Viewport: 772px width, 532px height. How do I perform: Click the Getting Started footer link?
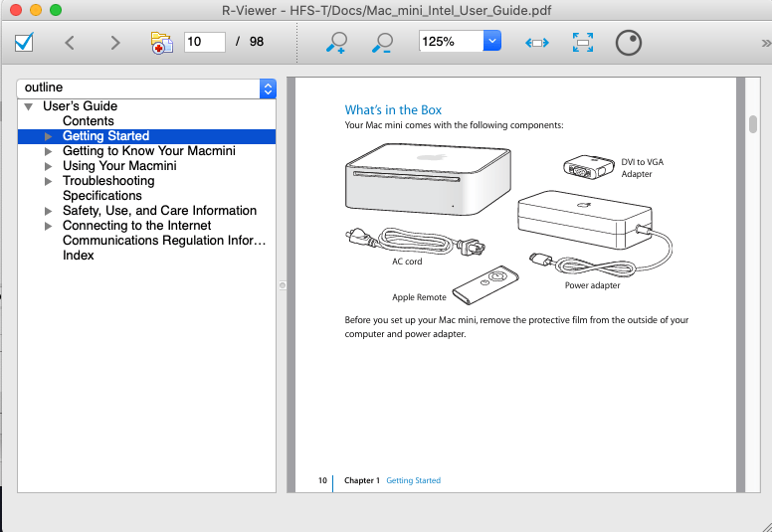tap(413, 480)
